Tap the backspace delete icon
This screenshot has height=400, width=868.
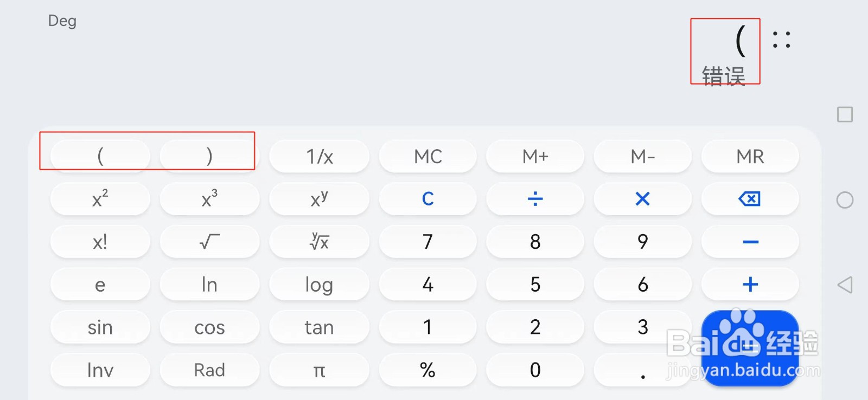[x=750, y=199]
